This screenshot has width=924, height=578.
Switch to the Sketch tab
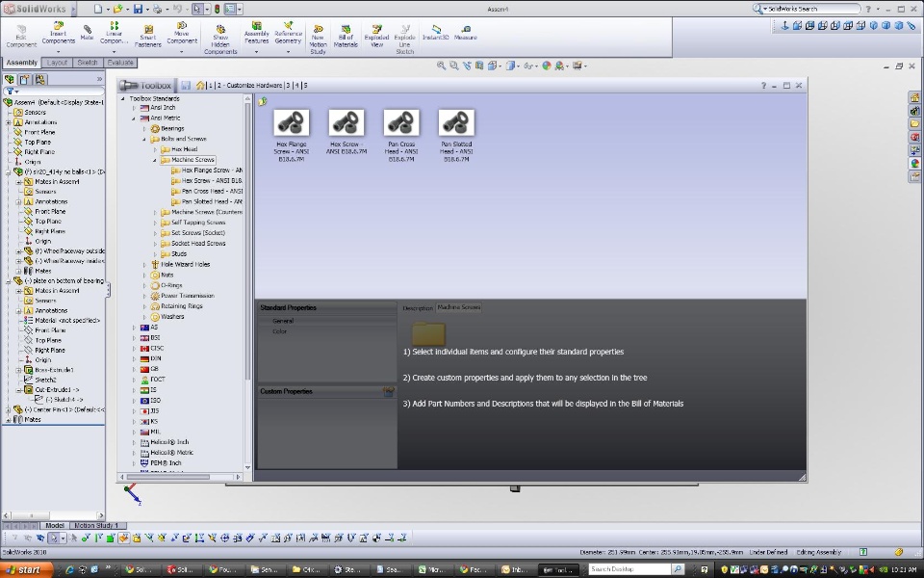coord(88,63)
